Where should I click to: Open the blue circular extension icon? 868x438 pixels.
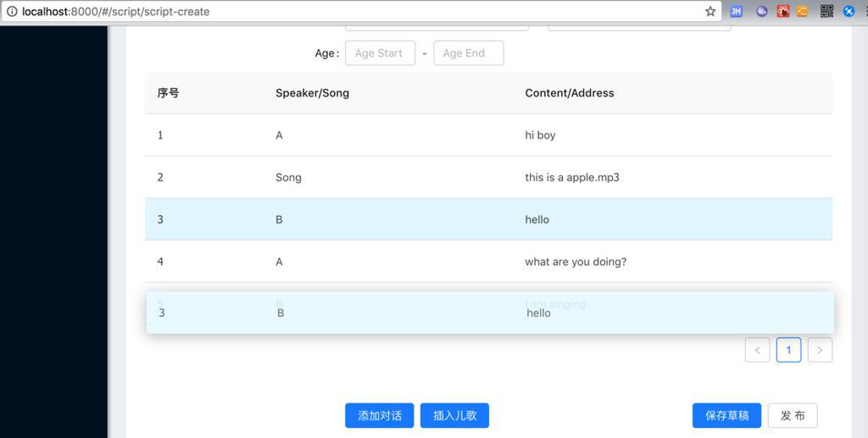pyautogui.click(x=850, y=12)
